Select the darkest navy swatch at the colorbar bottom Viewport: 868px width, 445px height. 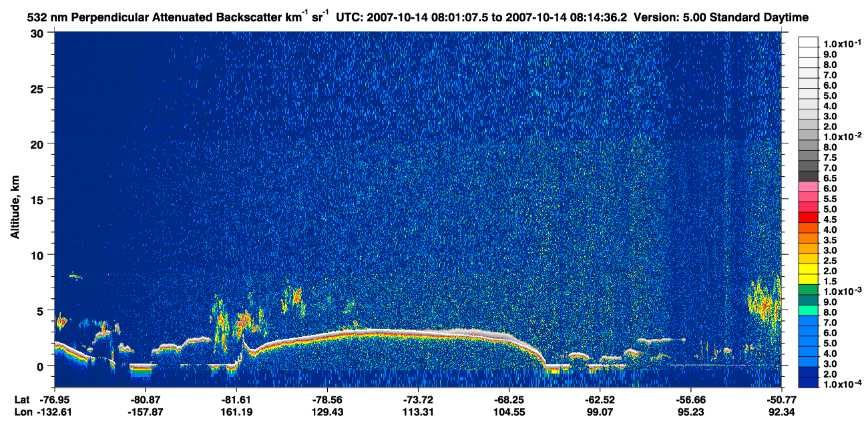point(809,382)
